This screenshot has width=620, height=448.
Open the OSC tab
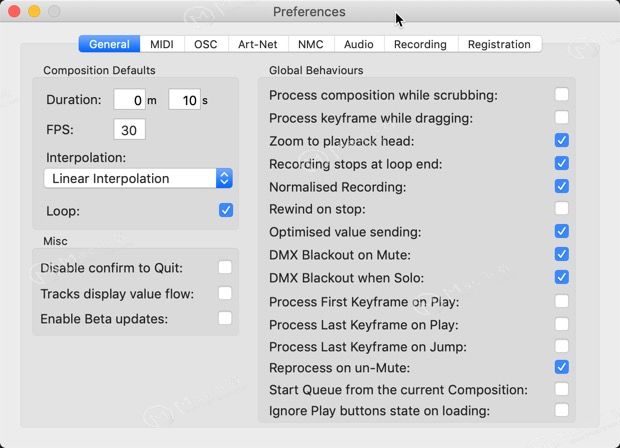[205, 44]
